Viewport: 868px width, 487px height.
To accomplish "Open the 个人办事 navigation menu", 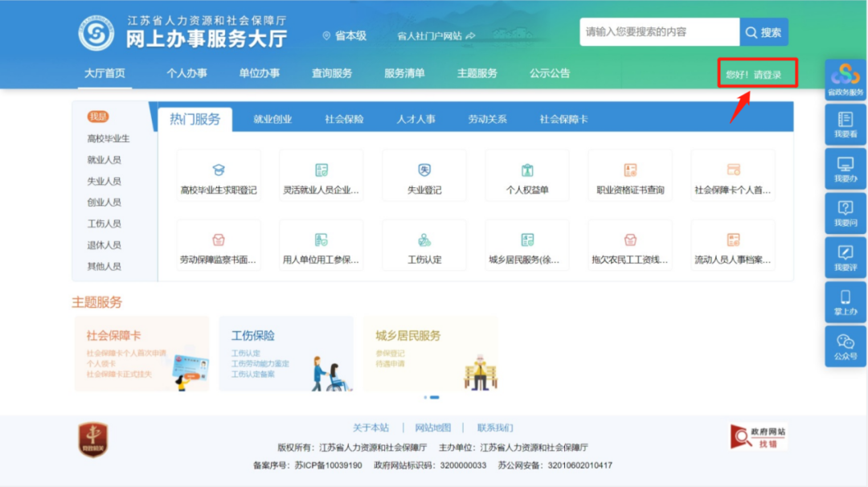I will (x=186, y=73).
